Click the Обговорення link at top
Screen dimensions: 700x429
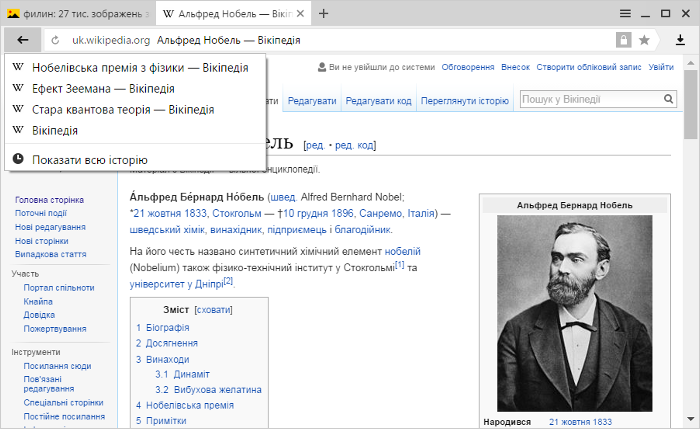click(468, 67)
